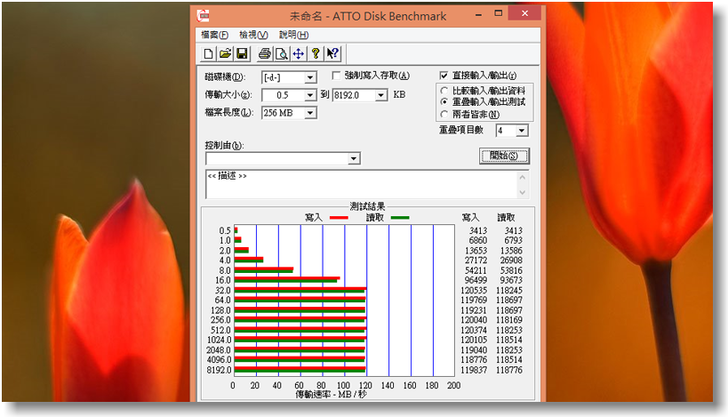Open the 8192.0 max transfer size dropdown
728x417 pixels.
click(381, 95)
